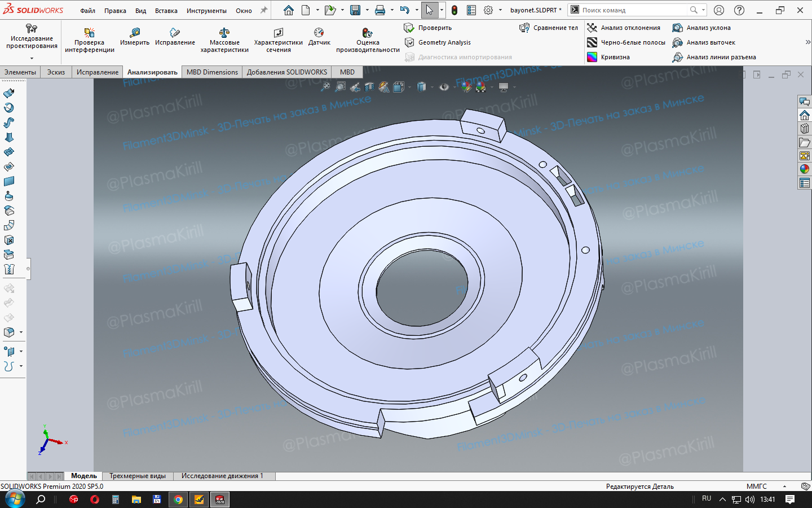The height and width of the screenshot is (508, 812).
Task: Switch to the Эскиз tab
Action: click(56, 72)
